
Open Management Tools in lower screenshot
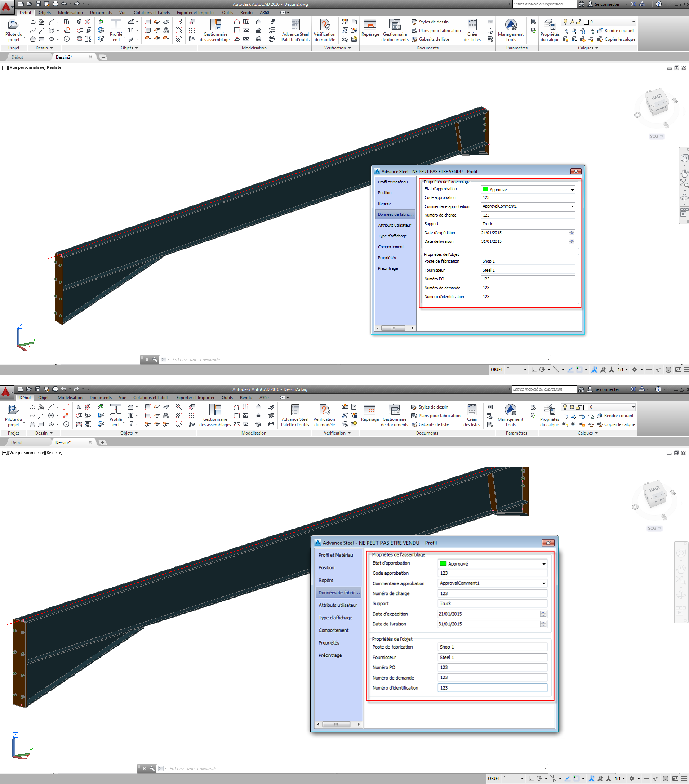510,415
